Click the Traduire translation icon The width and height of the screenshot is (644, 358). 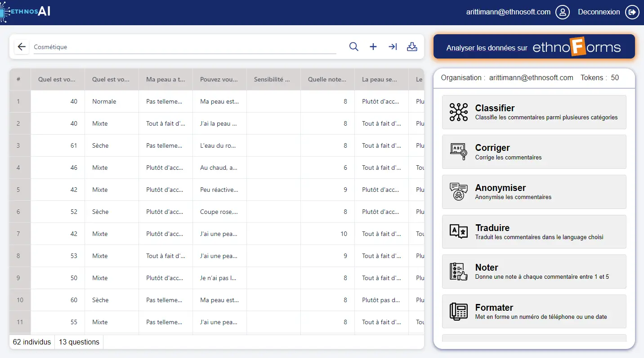pyautogui.click(x=459, y=231)
